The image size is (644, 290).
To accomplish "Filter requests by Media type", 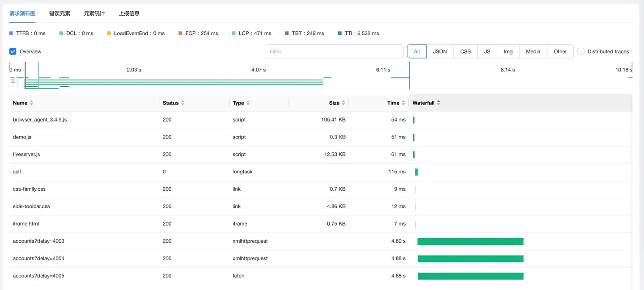I will point(533,51).
